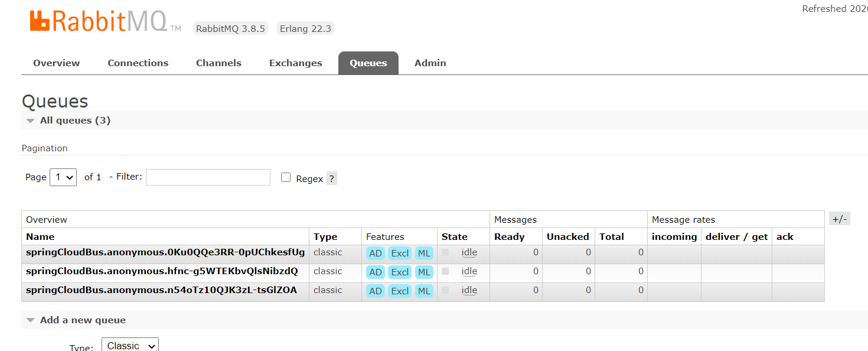868x351 pixels.
Task: Open the Admin tab
Action: coord(430,63)
